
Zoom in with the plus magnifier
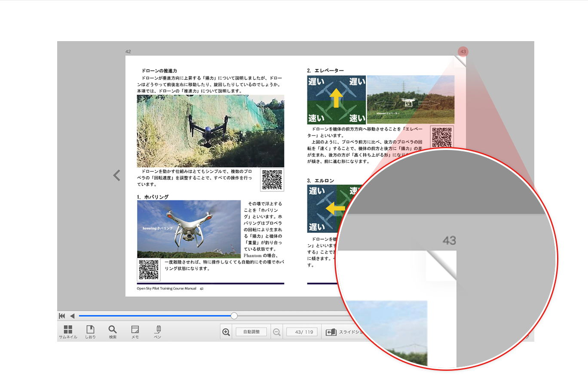(226, 332)
